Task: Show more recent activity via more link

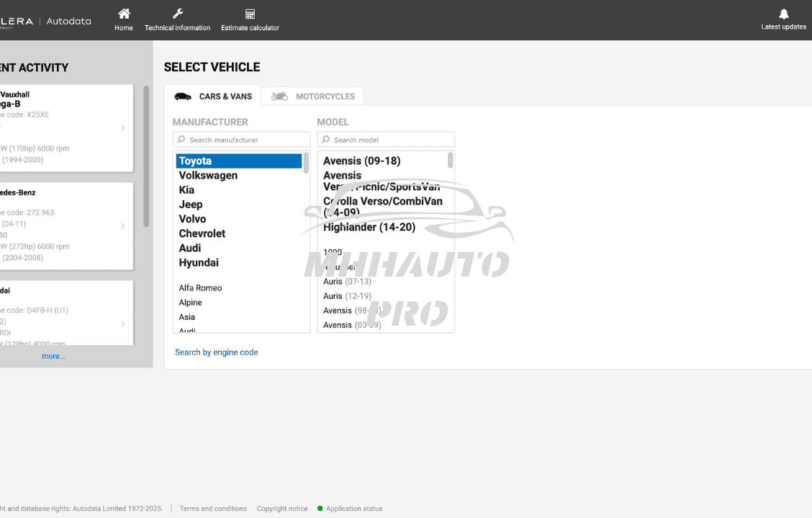Action: click(x=53, y=356)
